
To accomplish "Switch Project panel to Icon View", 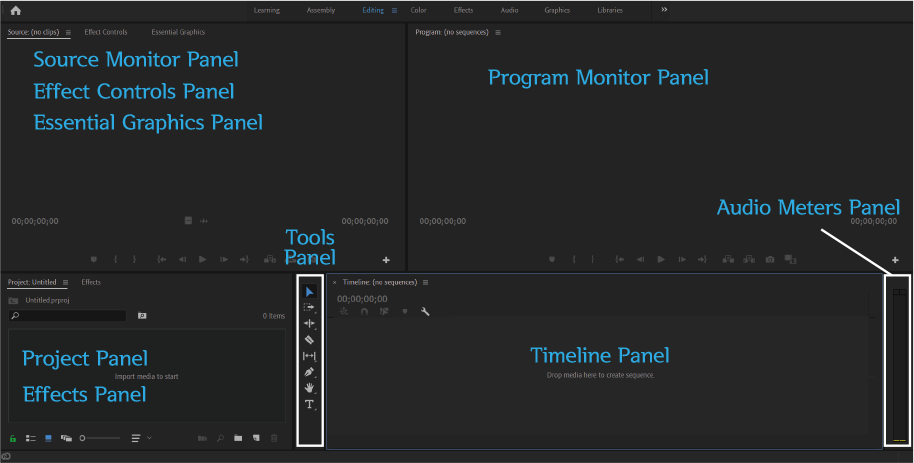I will coord(48,438).
